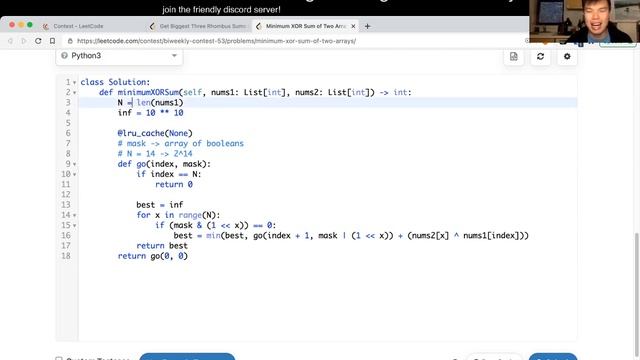Viewport: 640px width, 360px height.
Task: Switch to the Contest - LeetCode tab
Action: [x=78, y=26]
